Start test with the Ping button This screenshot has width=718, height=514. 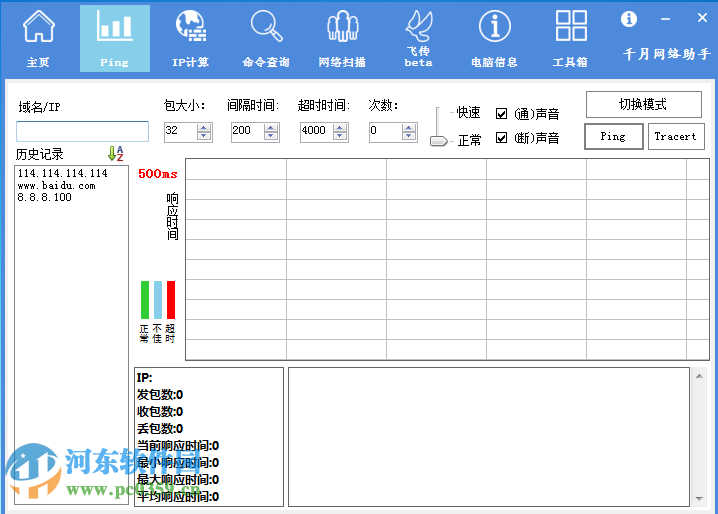click(614, 137)
